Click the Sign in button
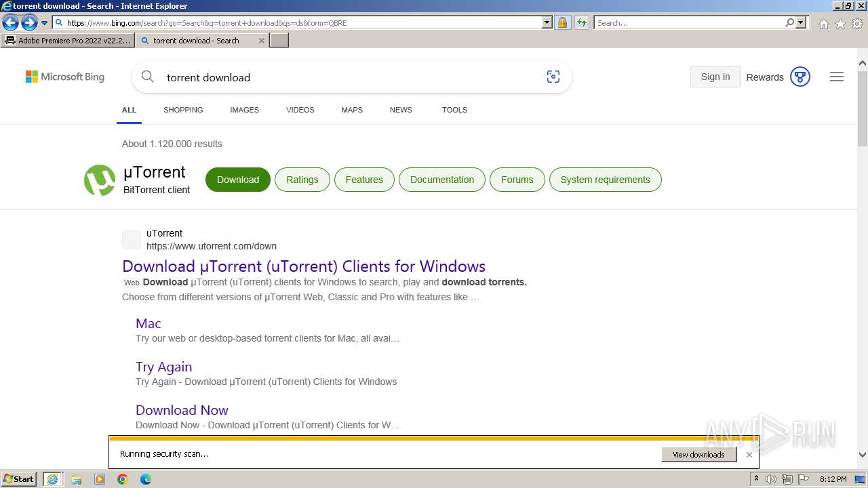 tap(715, 77)
